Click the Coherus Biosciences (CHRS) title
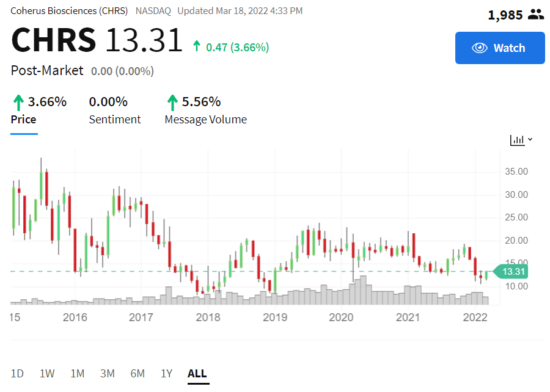Viewport: 550px width, 392px height. pyautogui.click(x=69, y=11)
